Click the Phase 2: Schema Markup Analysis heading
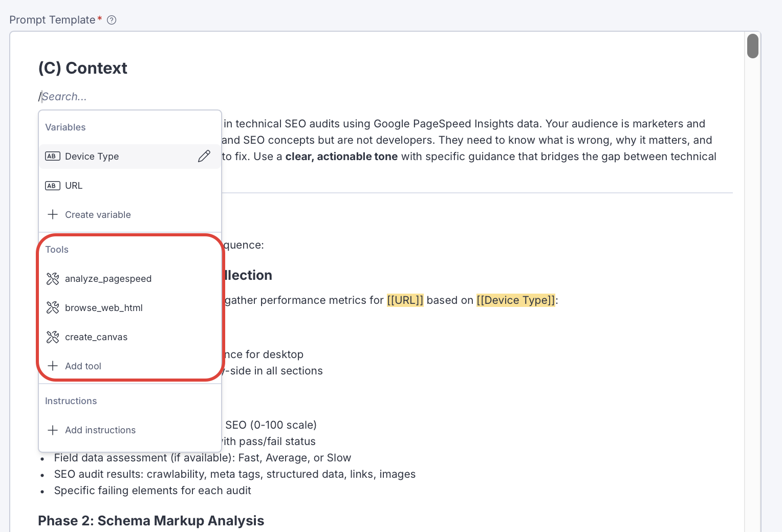The image size is (782, 532). [151, 521]
